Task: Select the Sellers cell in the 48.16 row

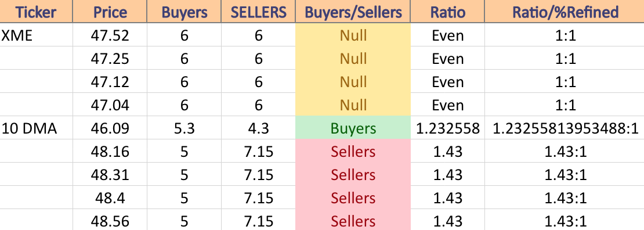Action: [353, 152]
